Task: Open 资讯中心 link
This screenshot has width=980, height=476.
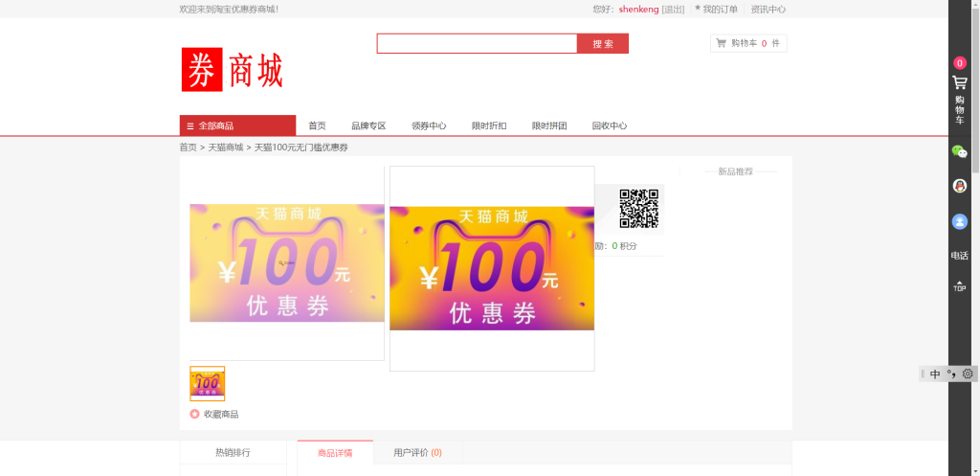Action: click(x=768, y=10)
